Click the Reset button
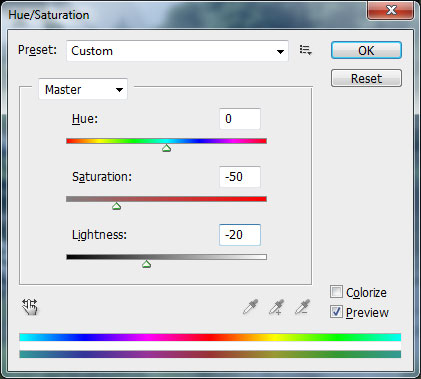Screen dimensions: 421x379 366,78
